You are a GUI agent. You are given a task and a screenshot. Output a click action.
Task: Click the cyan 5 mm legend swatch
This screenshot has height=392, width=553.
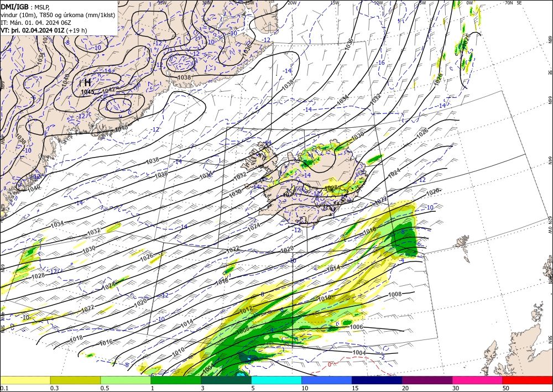[x=276, y=380]
